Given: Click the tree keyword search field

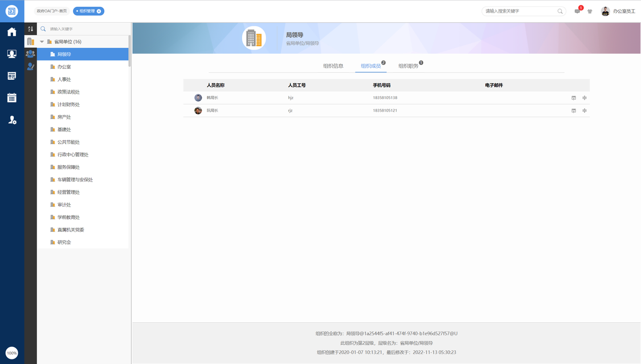Looking at the screenshot, I should coord(85,29).
